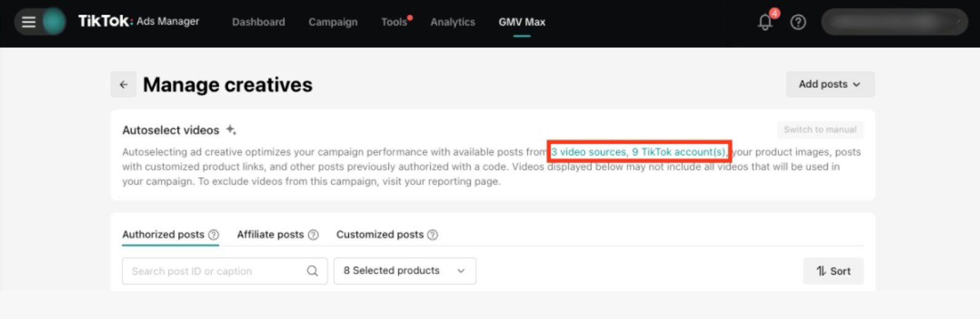Click the help icon next to Affiliate posts
Image resolution: width=980 pixels, height=319 pixels.
tap(313, 235)
